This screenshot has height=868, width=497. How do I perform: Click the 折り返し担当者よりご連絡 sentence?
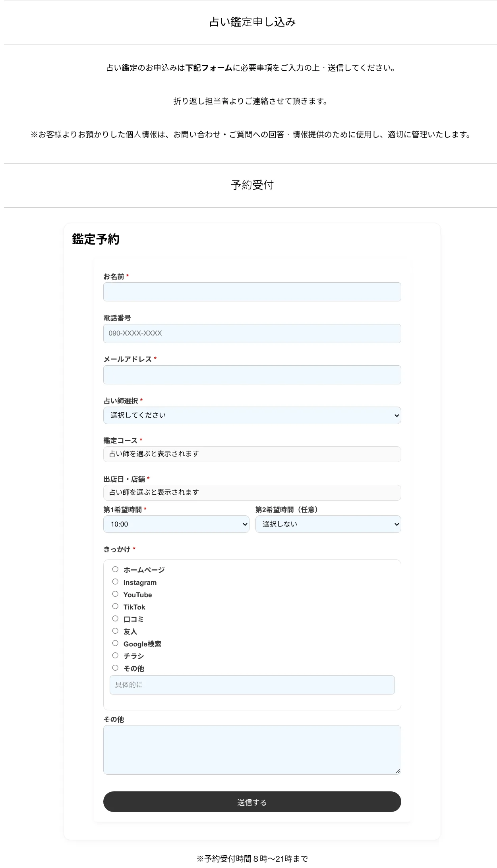click(x=251, y=101)
